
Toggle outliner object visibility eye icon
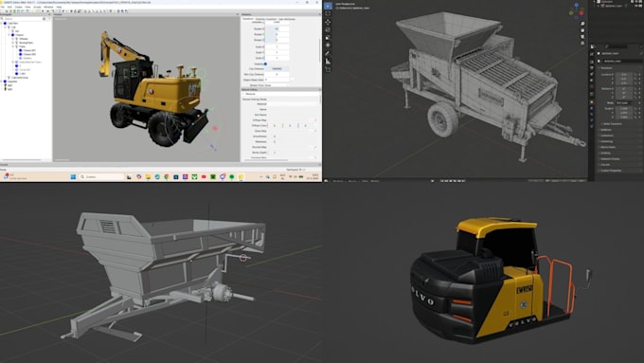click(627, 6)
